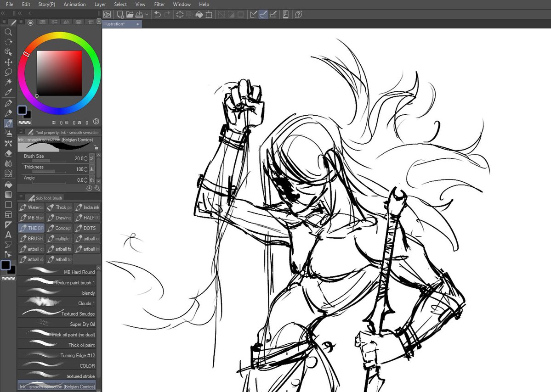This screenshot has width=551, height=392.
Task: Select the Move layer tool
Action: [8, 62]
